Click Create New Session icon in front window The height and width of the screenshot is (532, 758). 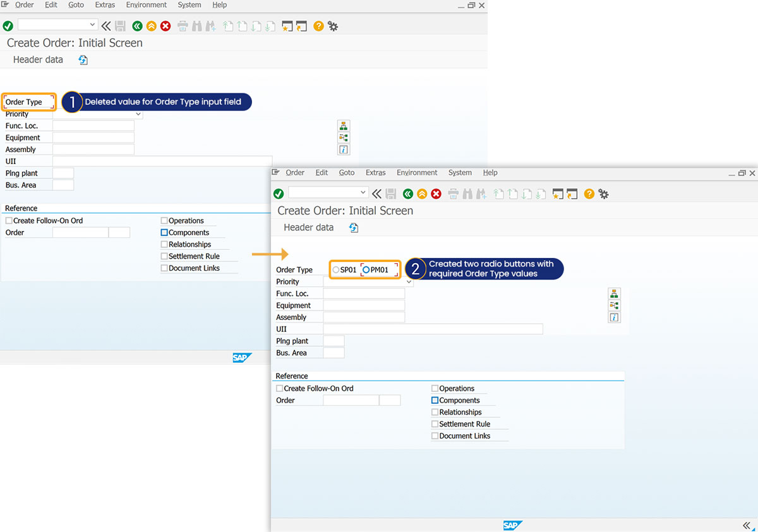pos(558,194)
